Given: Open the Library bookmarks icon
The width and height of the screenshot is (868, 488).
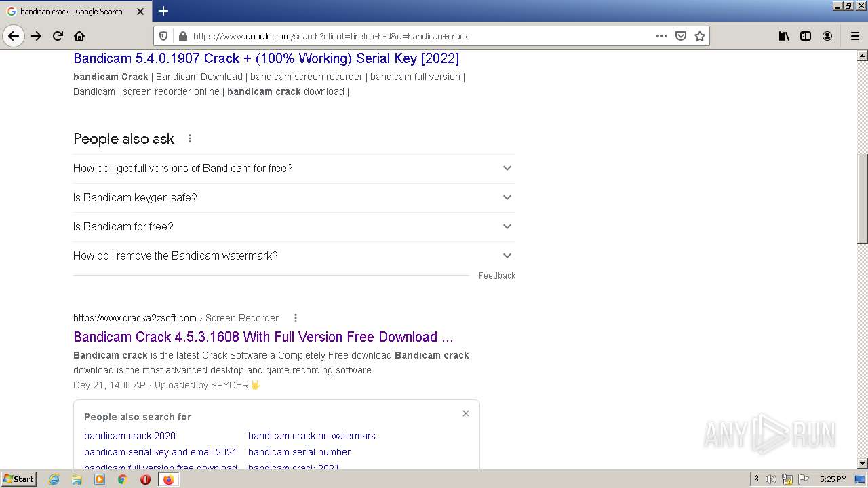Looking at the screenshot, I should (784, 36).
